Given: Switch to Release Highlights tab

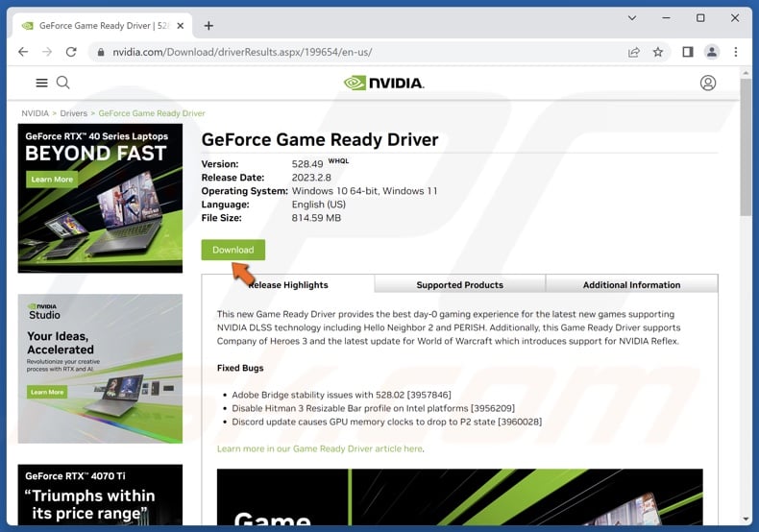Looking at the screenshot, I should [x=288, y=284].
